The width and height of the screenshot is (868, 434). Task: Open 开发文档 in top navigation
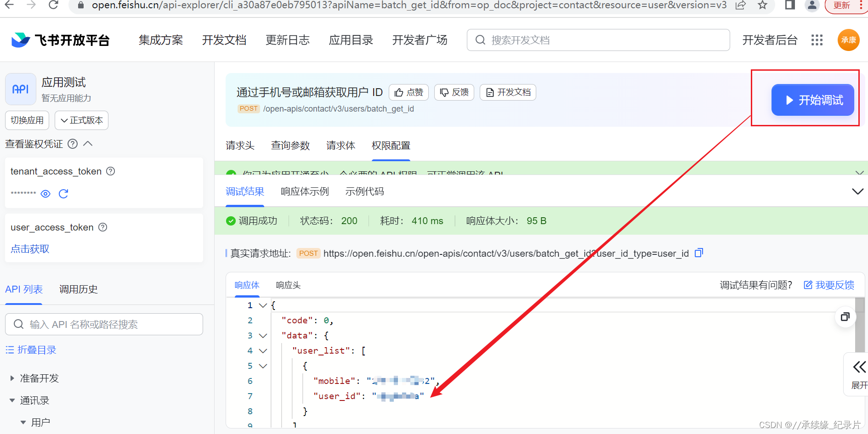click(224, 40)
